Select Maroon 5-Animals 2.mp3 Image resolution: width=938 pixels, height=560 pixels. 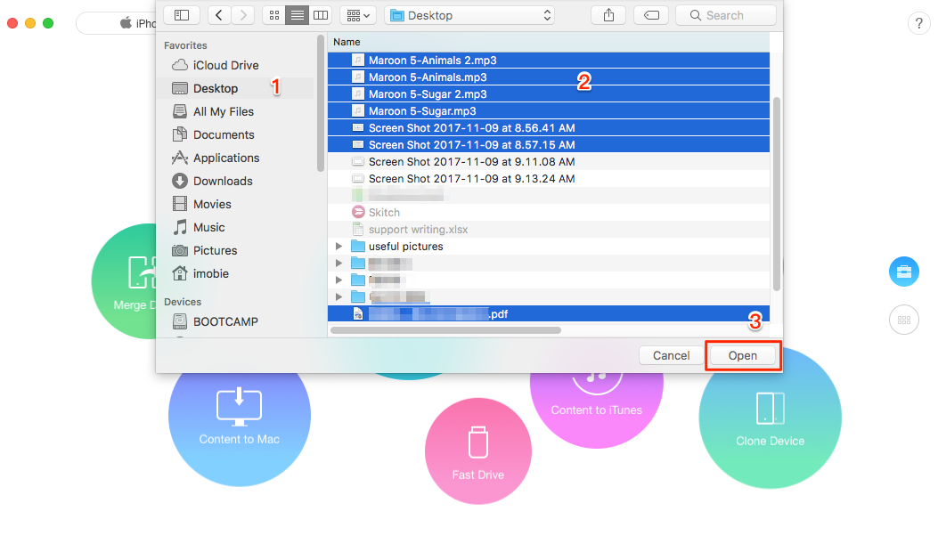(549, 61)
